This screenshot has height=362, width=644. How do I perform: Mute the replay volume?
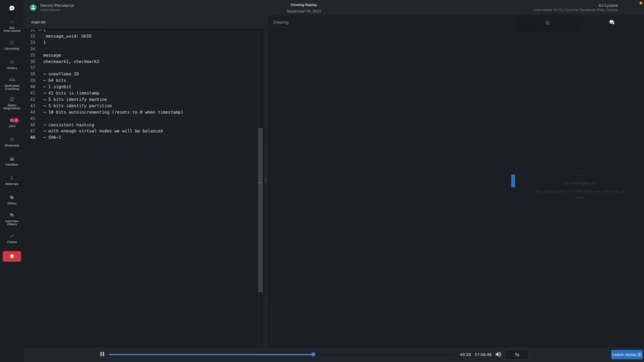coord(498,354)
